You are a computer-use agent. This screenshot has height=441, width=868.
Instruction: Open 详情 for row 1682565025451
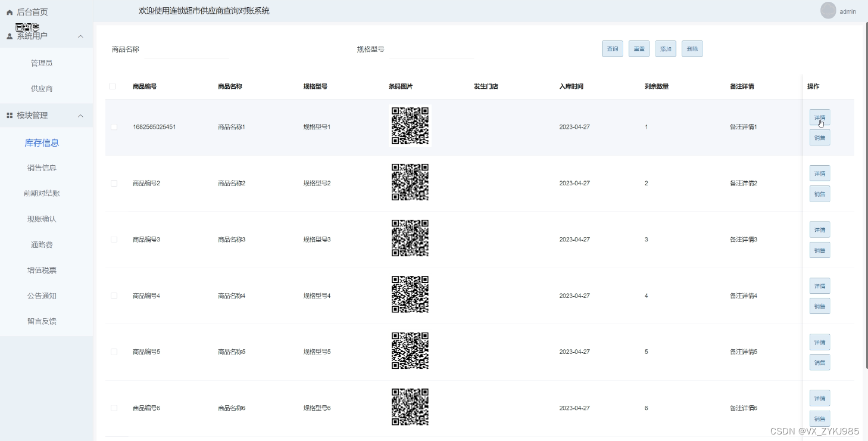[x=820, y=117]
